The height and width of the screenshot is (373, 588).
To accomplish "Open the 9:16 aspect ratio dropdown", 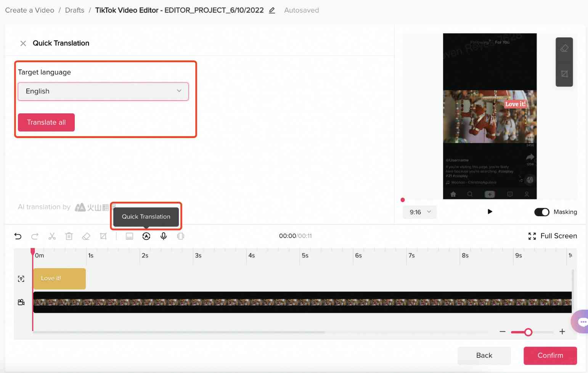I will pyautogui.click(x=419, y=212).
